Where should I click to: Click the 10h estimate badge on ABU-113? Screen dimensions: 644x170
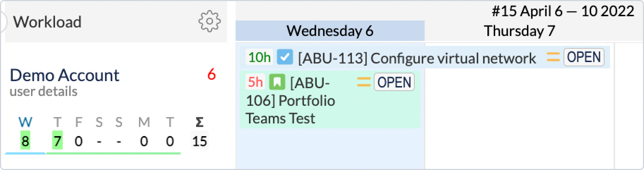coord(259,57)
